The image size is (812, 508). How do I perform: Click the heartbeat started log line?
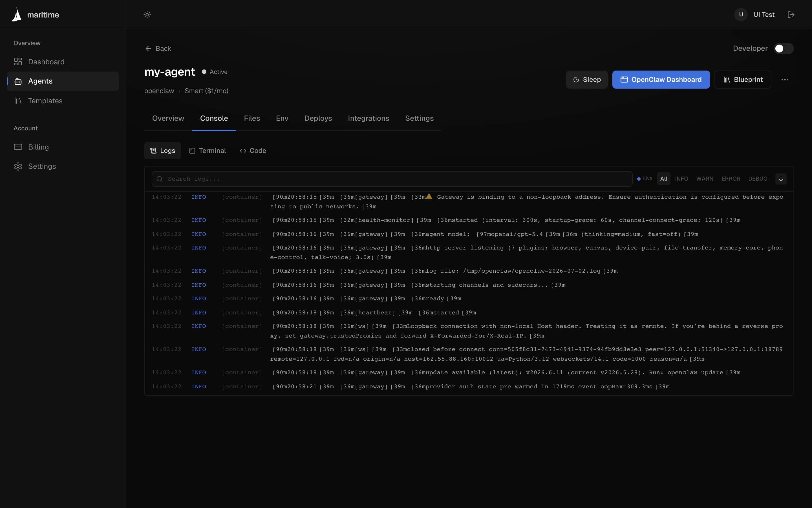pos(469,312)
